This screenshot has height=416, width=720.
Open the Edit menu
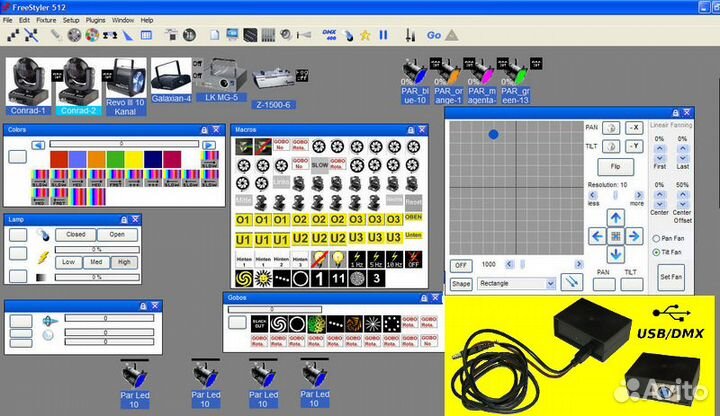coord(24,20)
